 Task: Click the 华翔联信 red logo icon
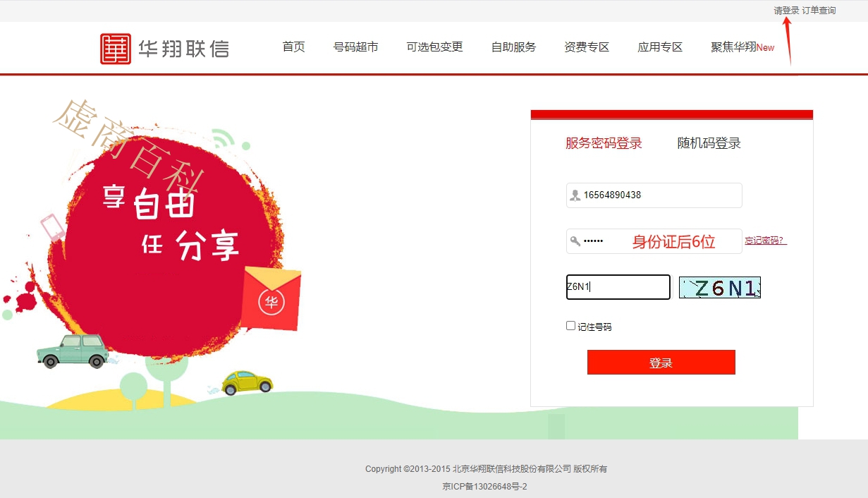[x=116, y=49]
